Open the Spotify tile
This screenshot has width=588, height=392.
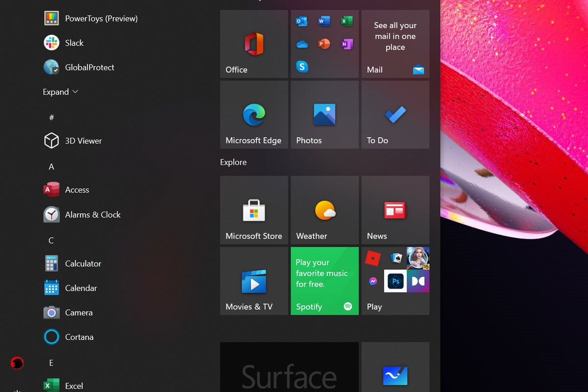pyautogui.click(x=324, y=281)
